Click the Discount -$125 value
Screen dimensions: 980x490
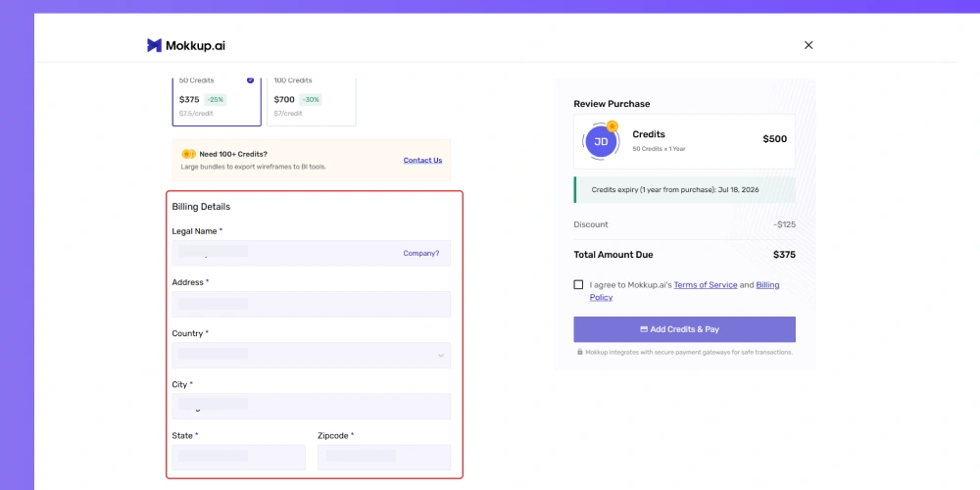(x=784, y=224)
